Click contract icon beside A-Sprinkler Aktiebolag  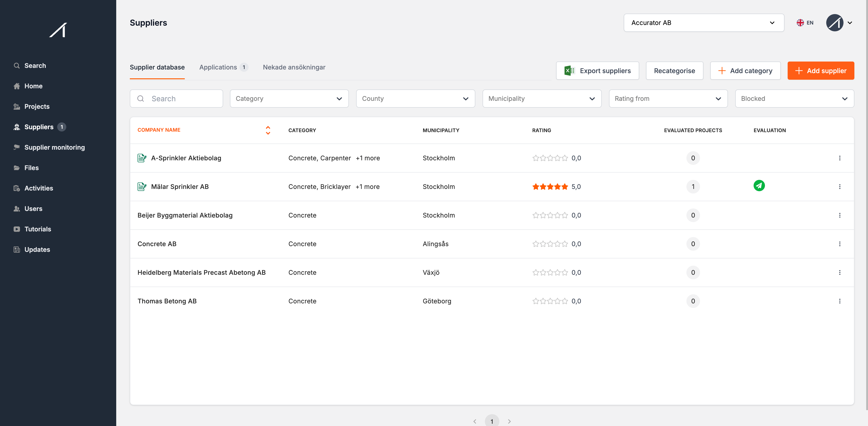142,158
